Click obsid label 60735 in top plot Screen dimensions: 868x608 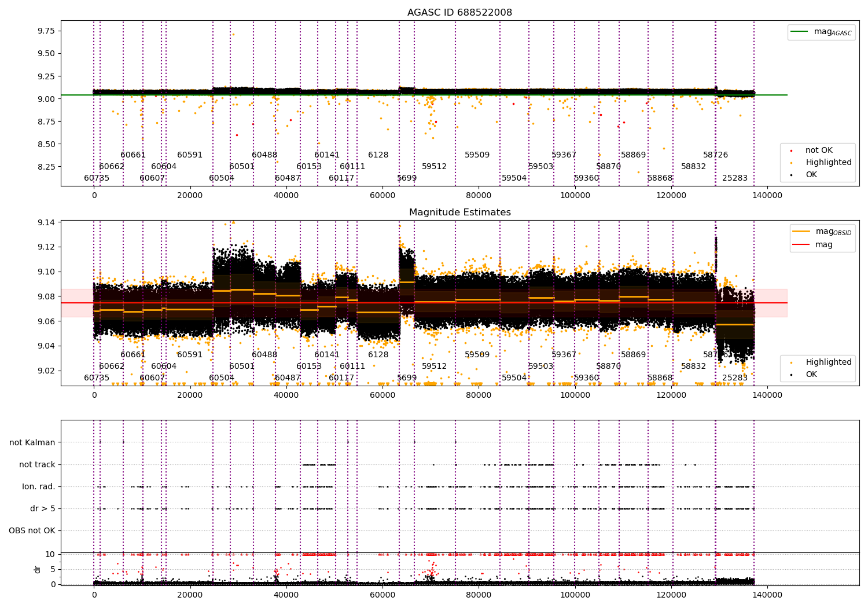click(x=97, y=178)
